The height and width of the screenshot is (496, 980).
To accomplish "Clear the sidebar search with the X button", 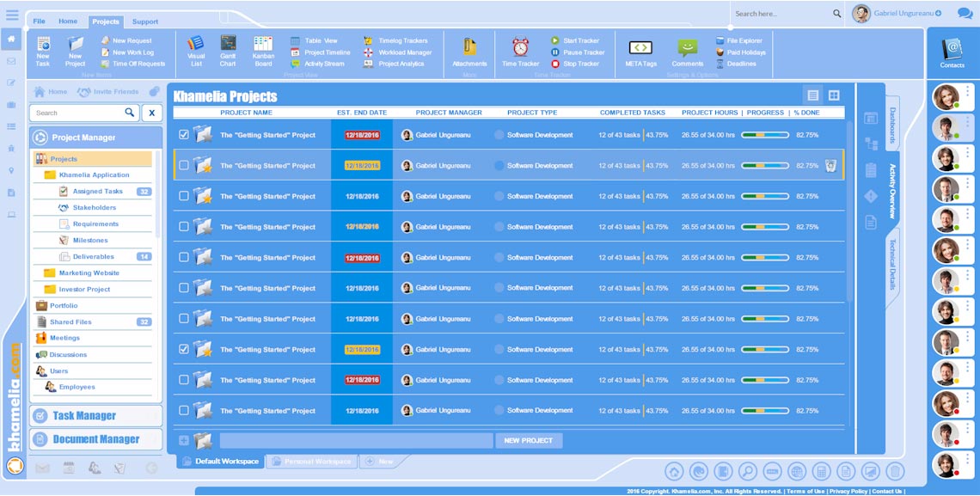I will click(152, 113).
